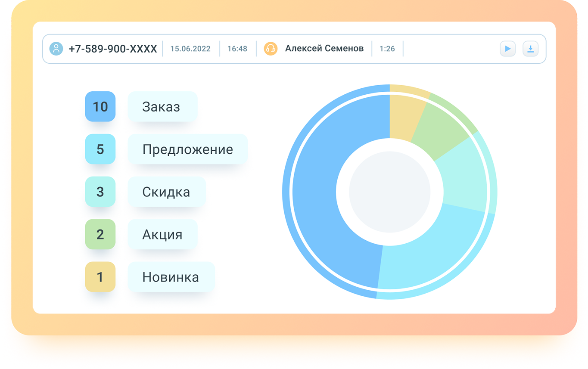Image resolution: width=588 pixels, height=369 pixels.
Task: Click the gray center of donut chart
Action: (x=389, y=192)
